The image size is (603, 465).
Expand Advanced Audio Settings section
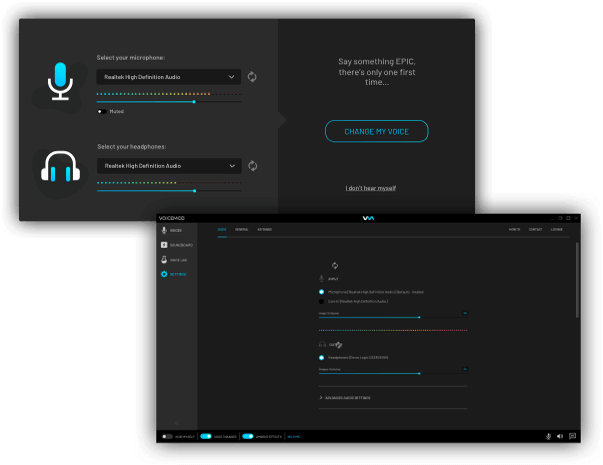tap(345, 398)
